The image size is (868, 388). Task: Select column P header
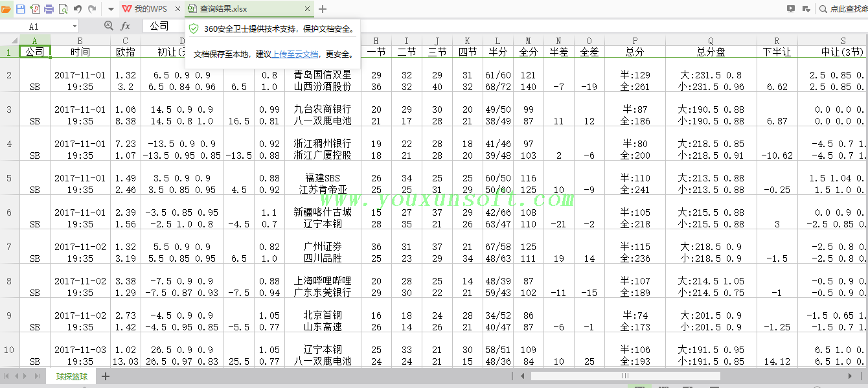(x=635, y=40)
